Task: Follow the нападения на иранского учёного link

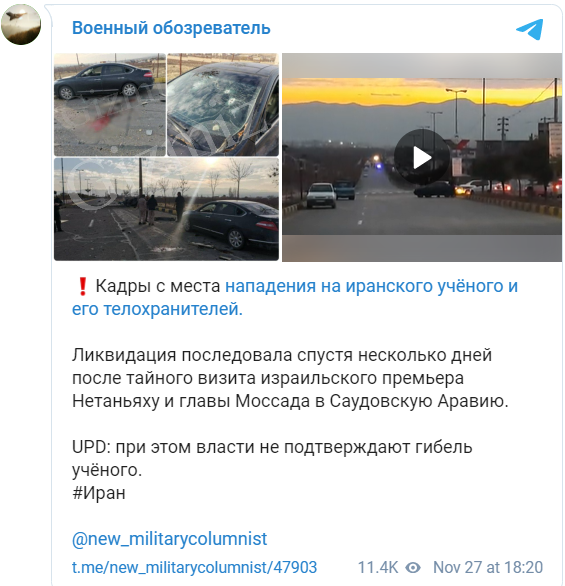Action: [371, 286]
